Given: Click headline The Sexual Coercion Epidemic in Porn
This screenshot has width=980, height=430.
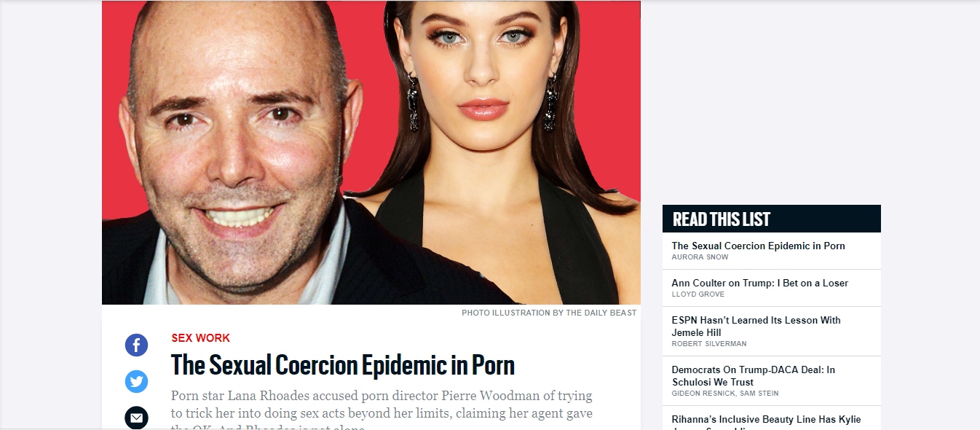Looking at the screenshot, I should click(x=343, y=364).
